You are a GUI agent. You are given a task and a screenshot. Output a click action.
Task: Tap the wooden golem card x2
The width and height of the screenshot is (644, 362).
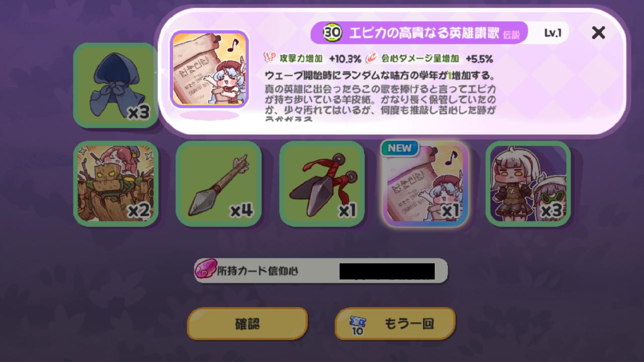[x=116, y=184]
